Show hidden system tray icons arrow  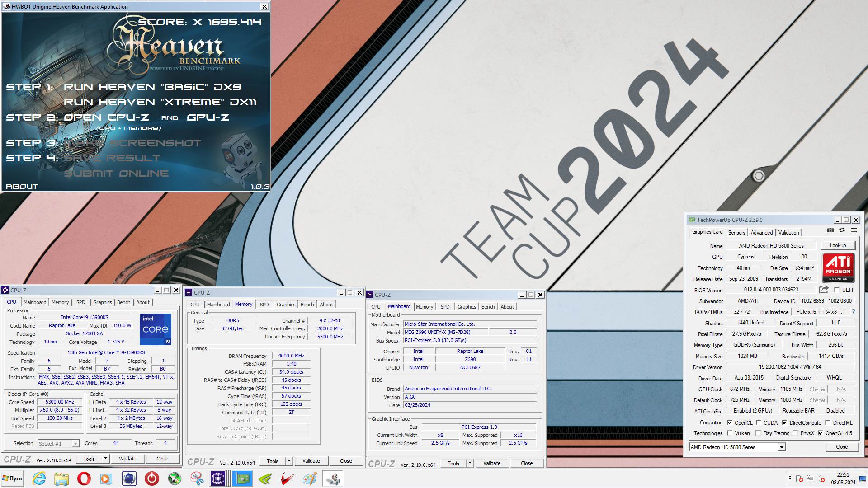tap(790, 478)
